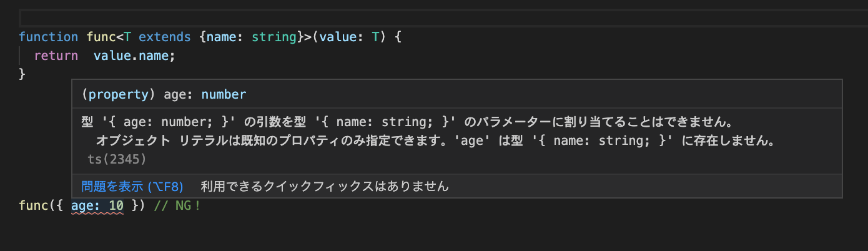
Task: Click the closing brace of the function
Action: point(22,74)
